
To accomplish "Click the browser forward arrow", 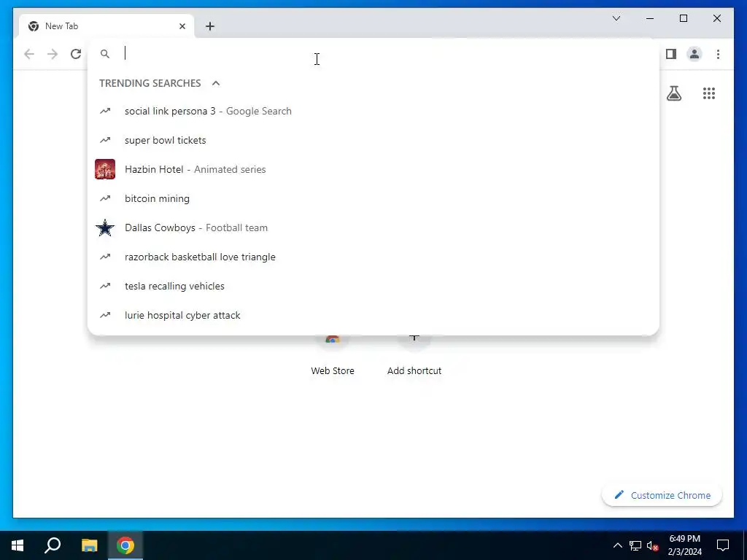I will (53, 54).
